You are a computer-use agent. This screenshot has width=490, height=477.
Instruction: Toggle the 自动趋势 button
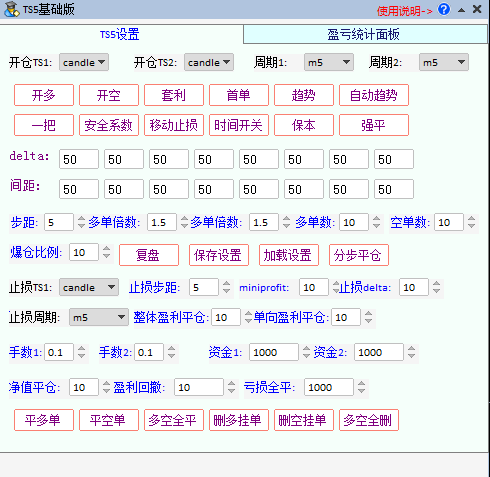(x=374, y=95)
